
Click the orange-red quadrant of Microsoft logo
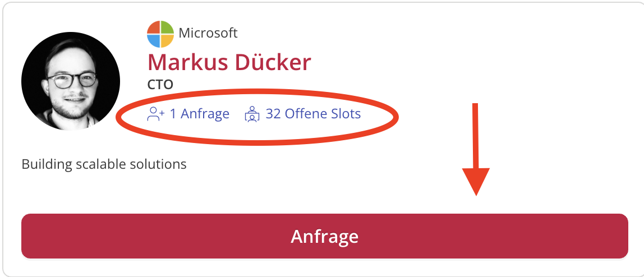coord(154,27)
